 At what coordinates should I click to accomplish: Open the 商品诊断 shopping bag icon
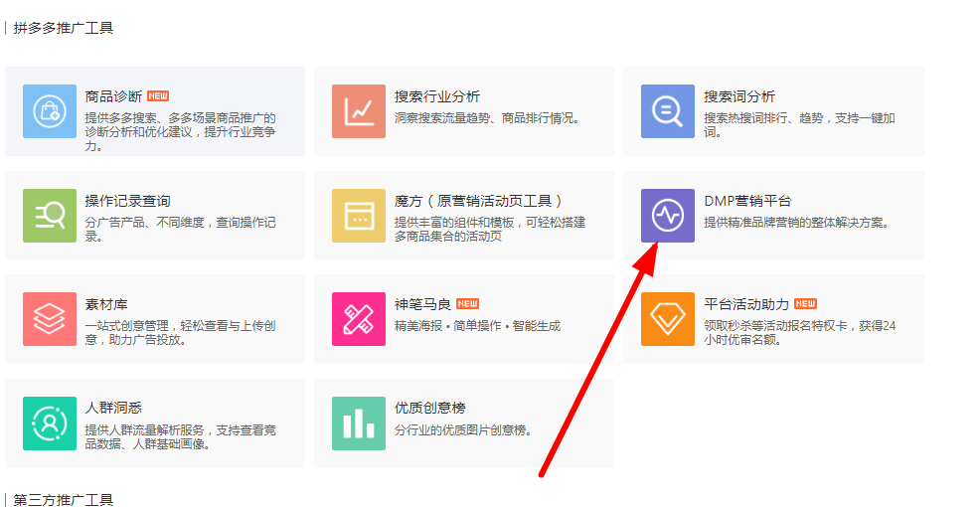pyautogui.click(x=50, y=111)
